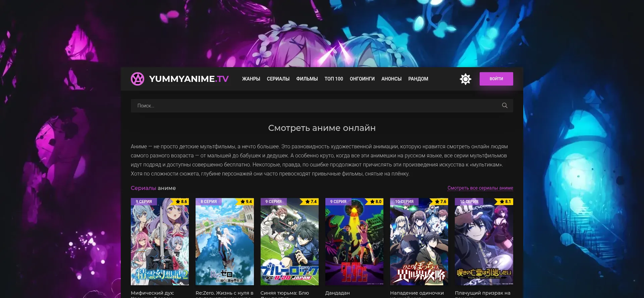This screenshot has height=298, width=644.
Task: Select Онгоинги in the navigation bar
Action: pos(362,79)
